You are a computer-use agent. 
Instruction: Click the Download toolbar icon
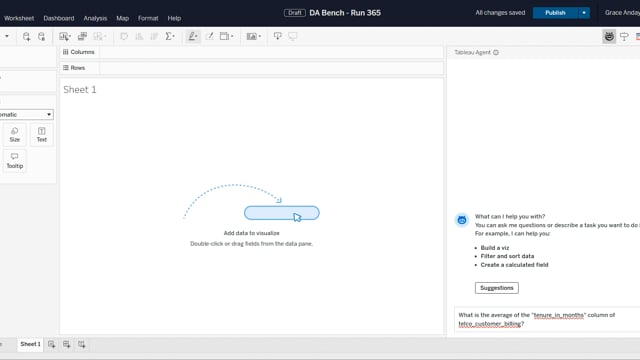278,37
